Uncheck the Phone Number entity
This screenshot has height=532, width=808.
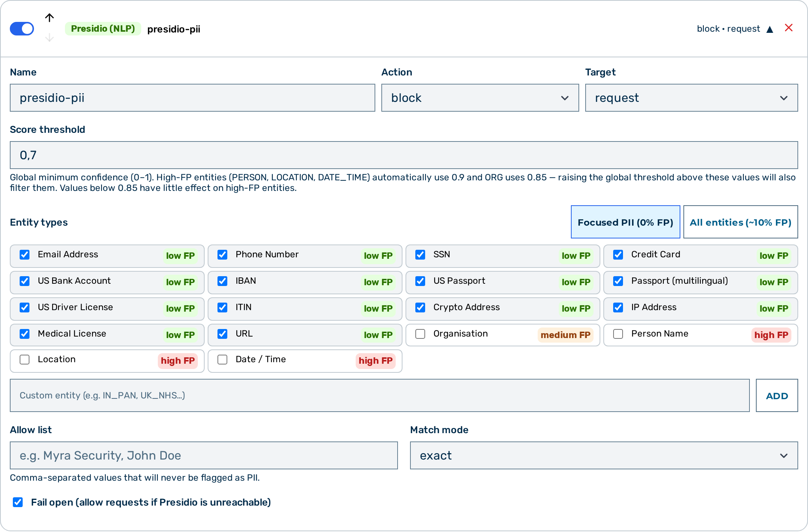222,255
